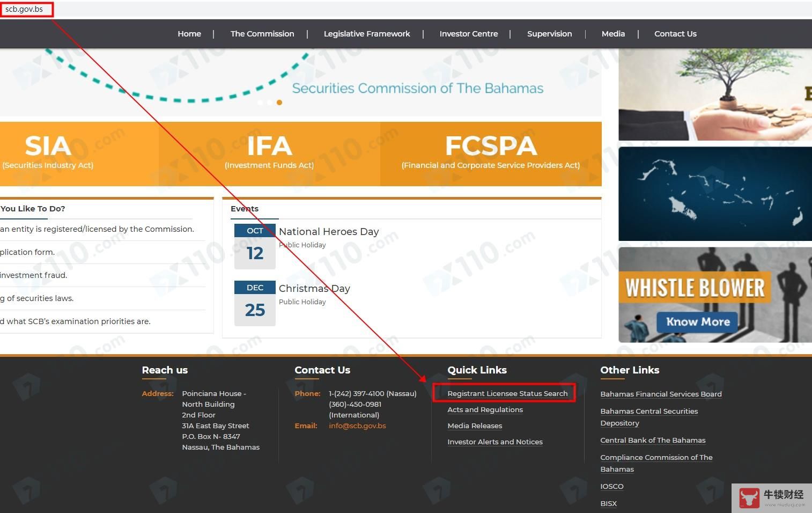812x513 pixels.
Task: Open the National Heroes Day event
Action: pyautogui.click(x=329, y=232)
